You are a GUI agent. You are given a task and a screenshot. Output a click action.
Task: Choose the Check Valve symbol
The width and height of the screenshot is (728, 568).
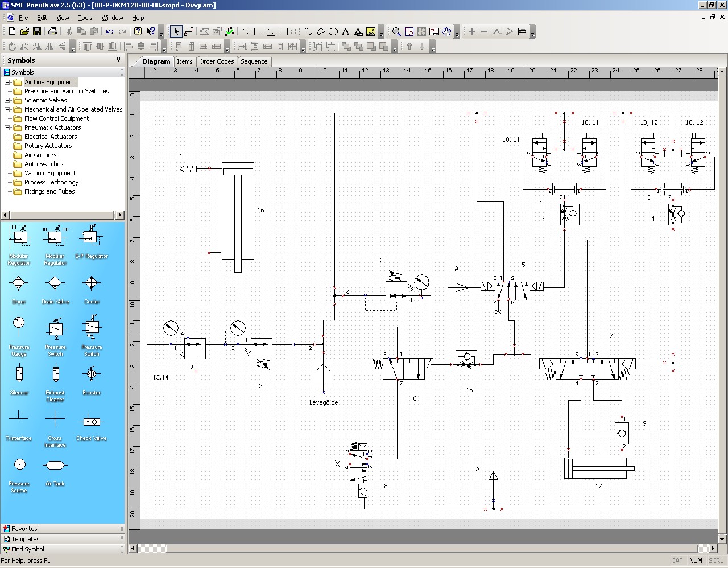click(91, 422)
